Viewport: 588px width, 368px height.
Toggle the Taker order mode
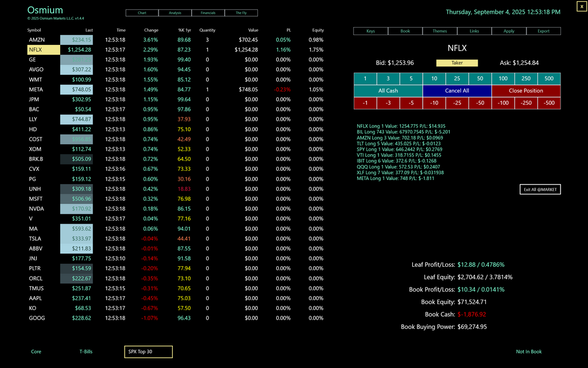click(457, 63)
